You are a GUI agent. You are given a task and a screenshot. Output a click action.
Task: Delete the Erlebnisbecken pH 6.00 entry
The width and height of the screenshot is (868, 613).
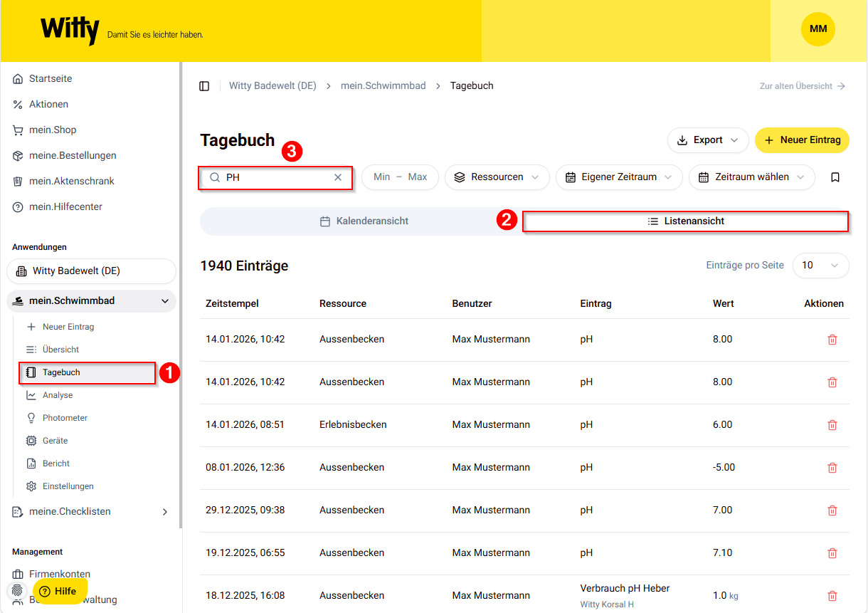[832, 425]
